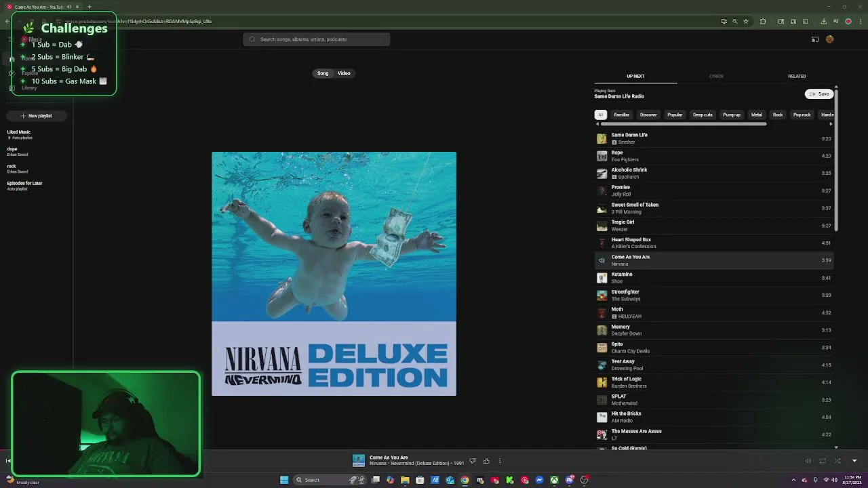Open the account avatar menu
868x488 pixels.
(x=829, y=39)
